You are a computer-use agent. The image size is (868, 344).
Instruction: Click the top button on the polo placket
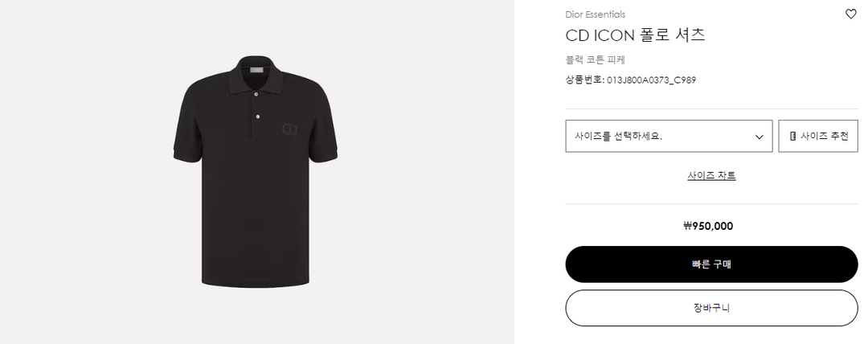[257, 95]
